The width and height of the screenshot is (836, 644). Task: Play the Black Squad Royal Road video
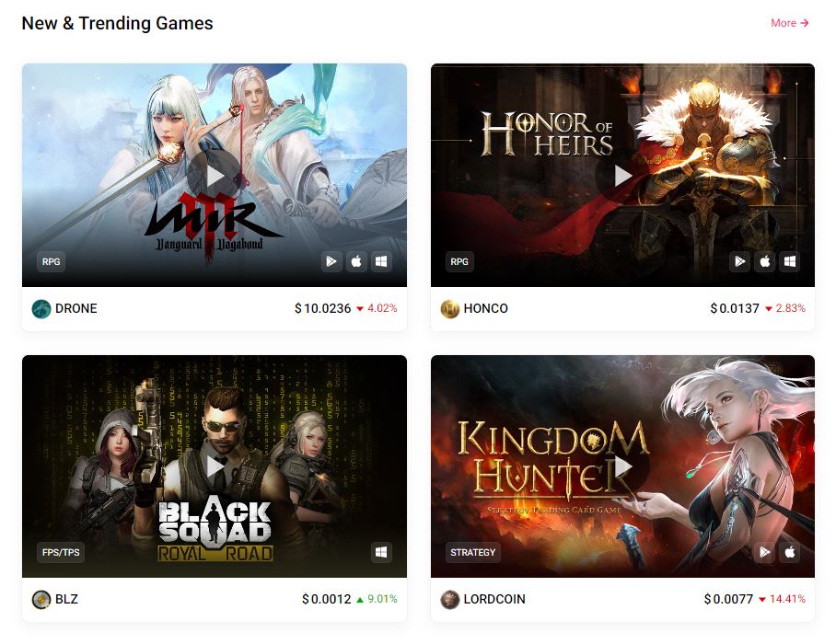[215, 466]
